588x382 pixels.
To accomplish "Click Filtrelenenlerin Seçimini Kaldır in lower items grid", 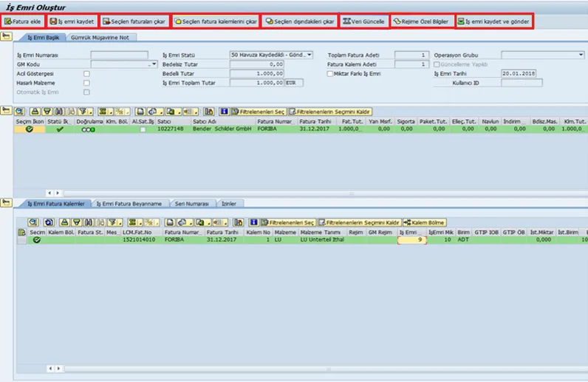I will pyautogui.click(x=359, y=222).
